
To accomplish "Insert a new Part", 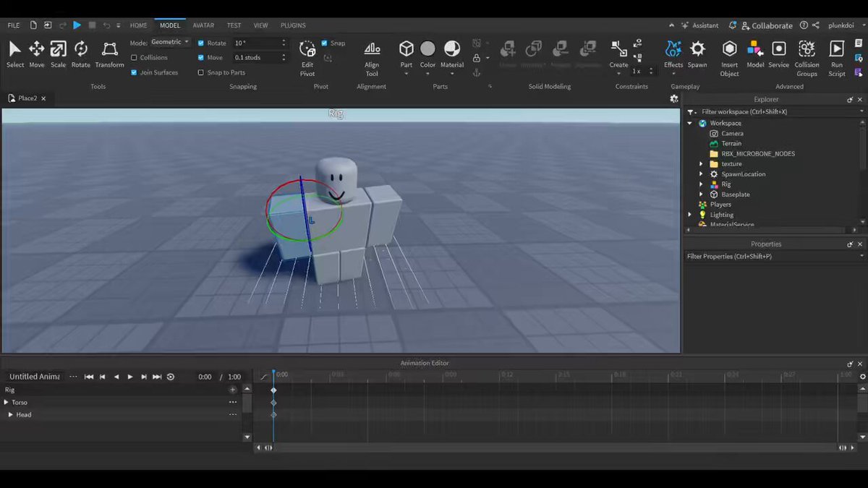I will (x=407, y=54).
